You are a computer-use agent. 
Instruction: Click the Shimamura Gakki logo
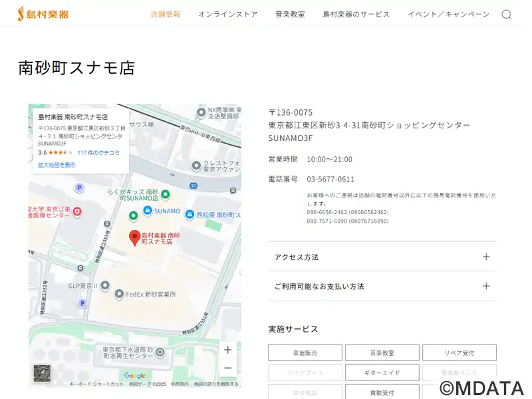[x=43, y=14]
